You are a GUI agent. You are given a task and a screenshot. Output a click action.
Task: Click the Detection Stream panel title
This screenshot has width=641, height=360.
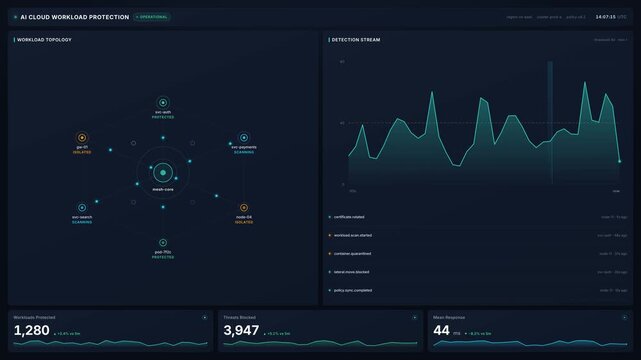tap(356, 40)
